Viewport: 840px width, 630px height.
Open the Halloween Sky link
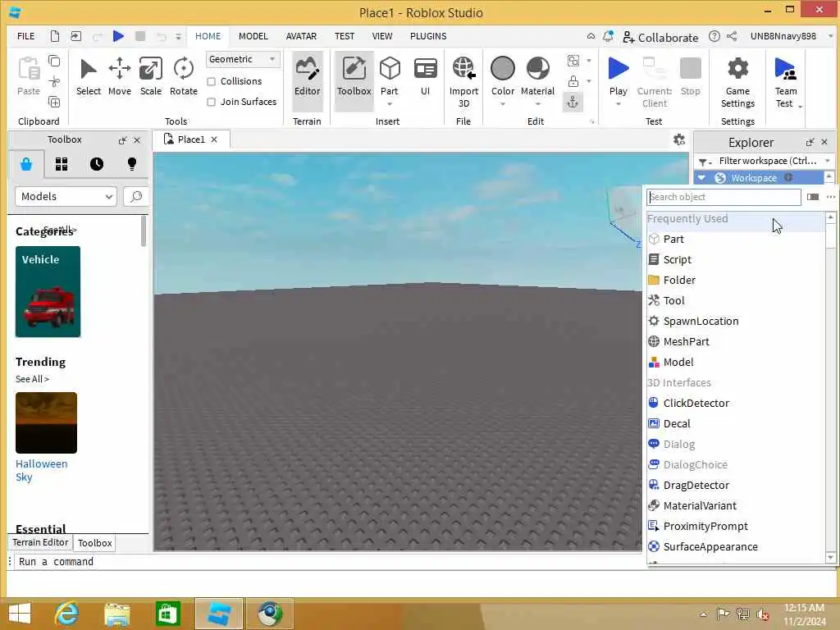point(41,470)
